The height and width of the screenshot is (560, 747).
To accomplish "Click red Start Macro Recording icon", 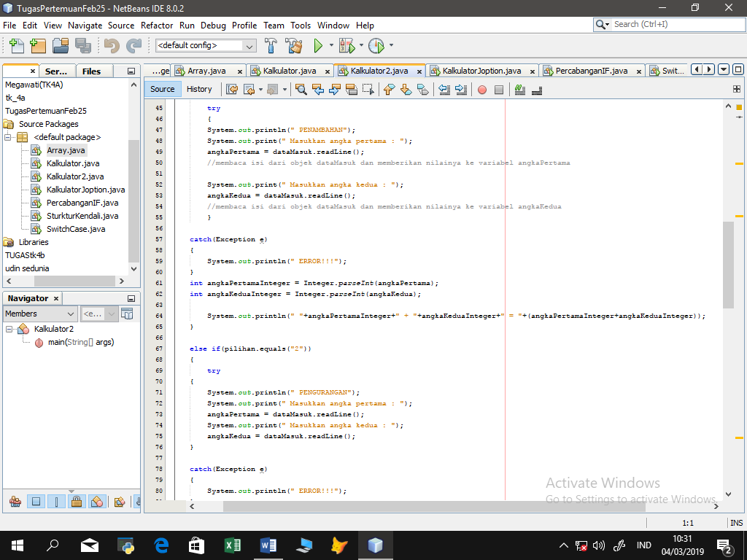I will [482, 90].
